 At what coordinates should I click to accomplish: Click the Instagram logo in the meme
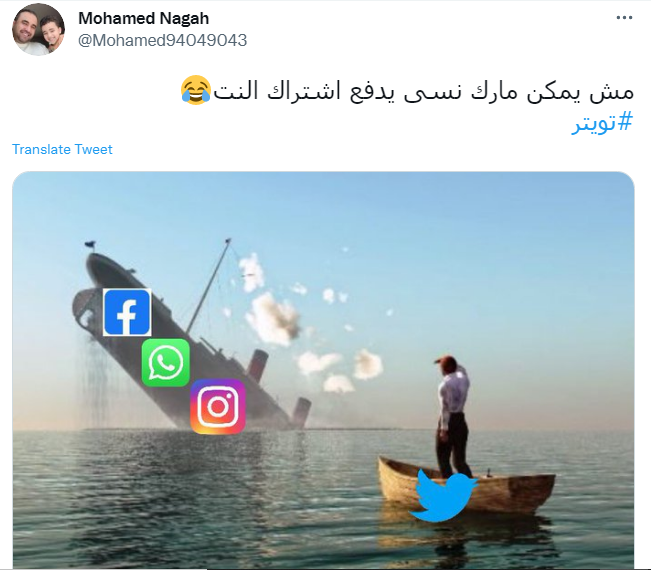click(x=218, y=406)
